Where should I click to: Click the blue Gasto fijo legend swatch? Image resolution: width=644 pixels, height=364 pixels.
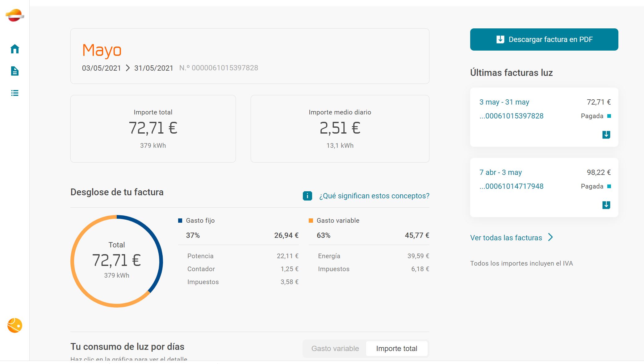click(x=180, y=221)
